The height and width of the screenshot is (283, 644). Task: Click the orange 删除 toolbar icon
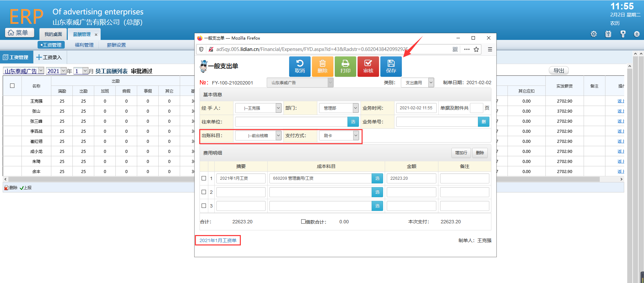(323, 66)
